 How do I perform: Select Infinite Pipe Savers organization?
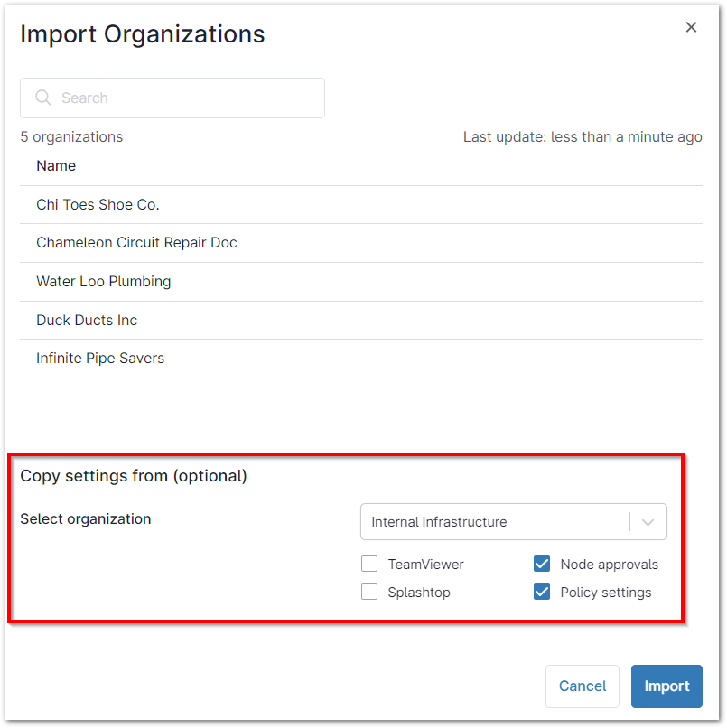tap(99, 358)
